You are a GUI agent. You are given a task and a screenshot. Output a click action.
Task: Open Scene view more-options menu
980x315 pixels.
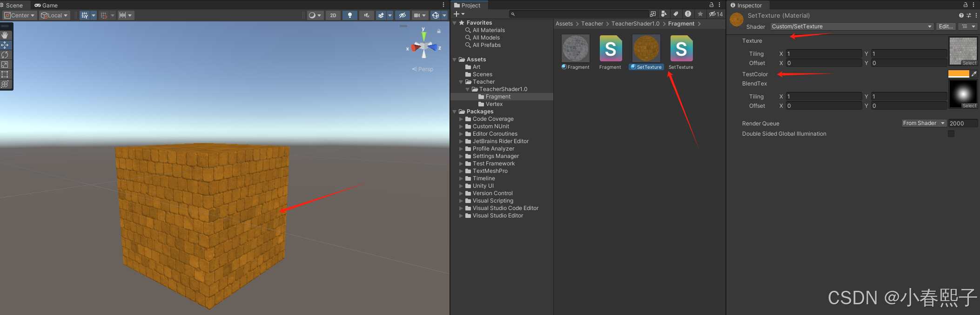click(443, 5)
